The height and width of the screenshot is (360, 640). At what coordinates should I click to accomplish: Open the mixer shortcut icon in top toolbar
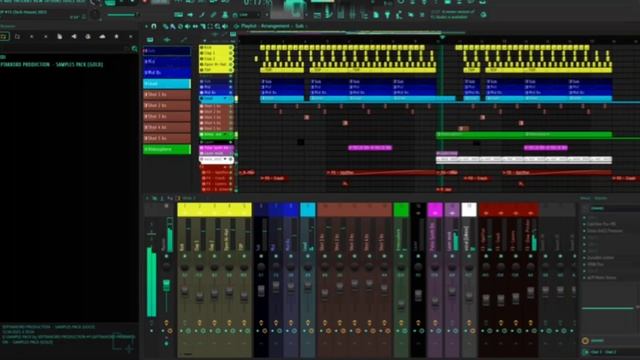tap(352, 15)
